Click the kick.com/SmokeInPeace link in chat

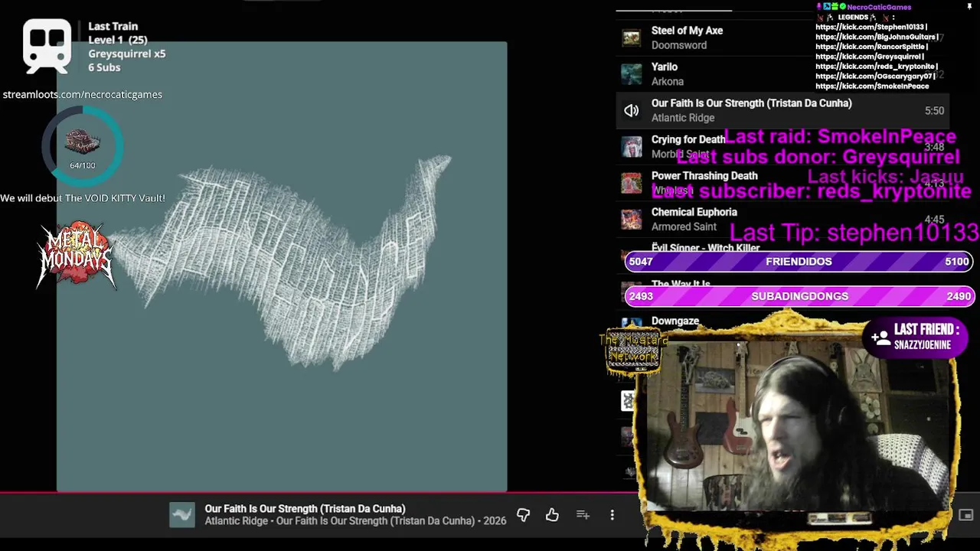pos(872,86)
